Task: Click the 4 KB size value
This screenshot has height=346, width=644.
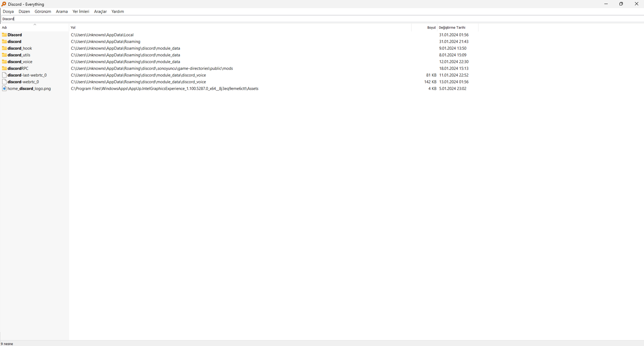Action: 432,89
